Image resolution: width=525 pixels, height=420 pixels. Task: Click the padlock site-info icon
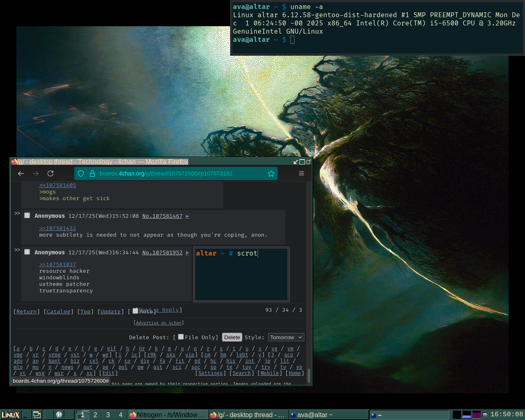click(92, 173)
